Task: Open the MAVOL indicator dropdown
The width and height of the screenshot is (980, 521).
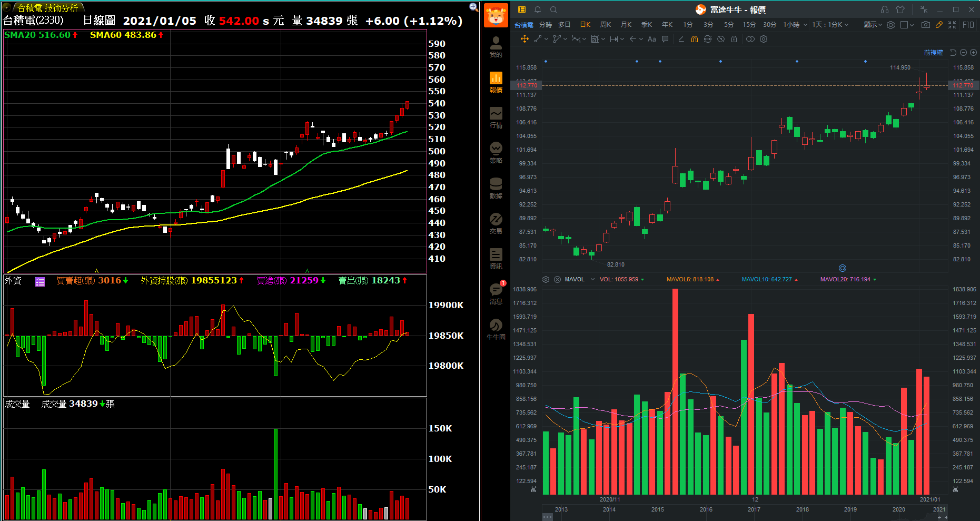Action: 592,279
